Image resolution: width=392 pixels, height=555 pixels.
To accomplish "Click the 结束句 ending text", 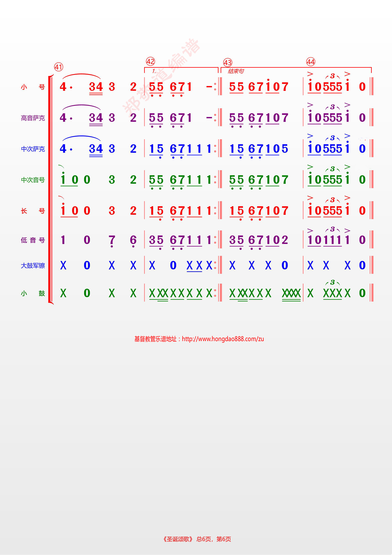I will pos(236,71).
